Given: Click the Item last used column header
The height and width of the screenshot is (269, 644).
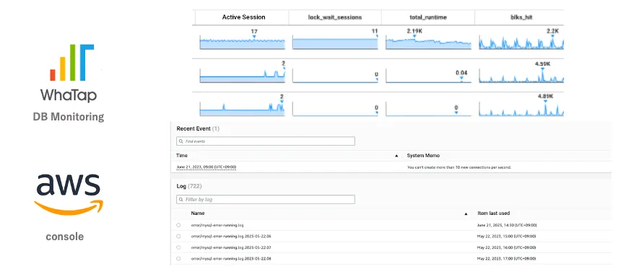Looking at the screenshot, I should pos(494,213).
